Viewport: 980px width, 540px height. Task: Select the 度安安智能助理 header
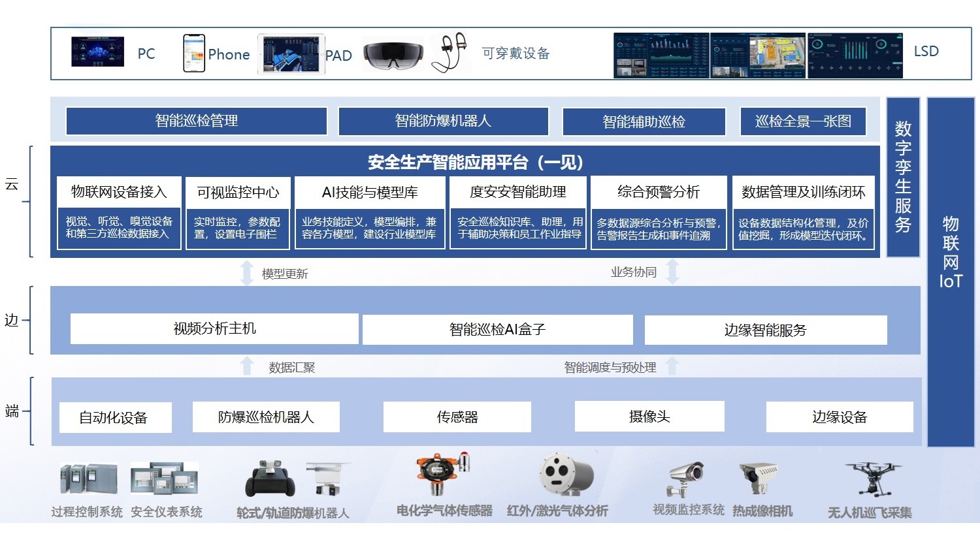pyautogui.click(x=518, y=192)
